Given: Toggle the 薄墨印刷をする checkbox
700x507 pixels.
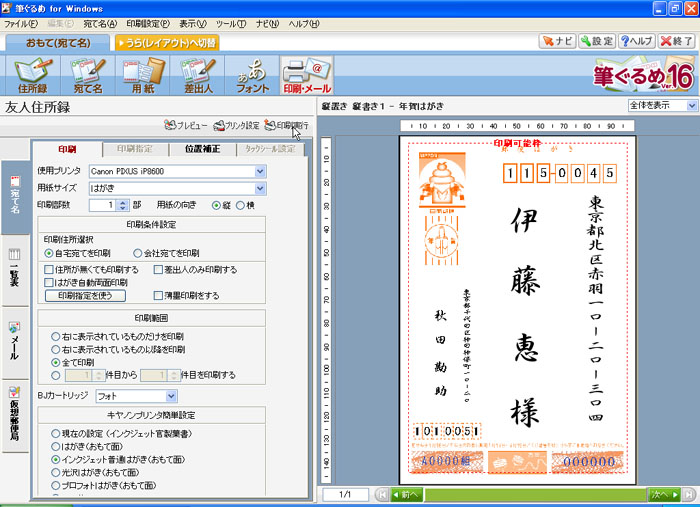Looking at the screenshot, I should (159, 296).
